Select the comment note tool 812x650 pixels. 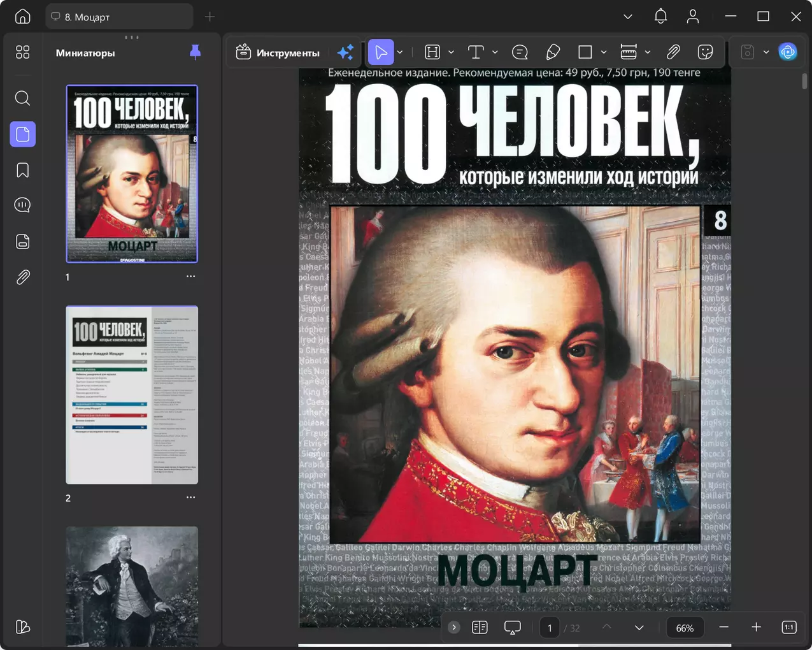[x=520, y=52]
